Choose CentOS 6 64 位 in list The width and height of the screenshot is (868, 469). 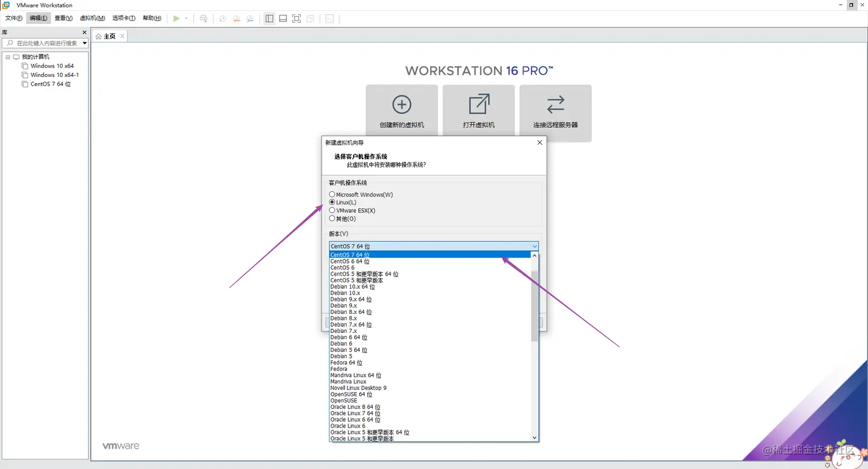[430, 261]
